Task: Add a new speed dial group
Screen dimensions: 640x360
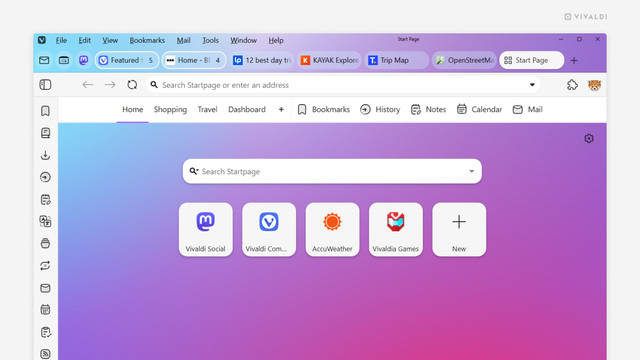Action: 281,109
